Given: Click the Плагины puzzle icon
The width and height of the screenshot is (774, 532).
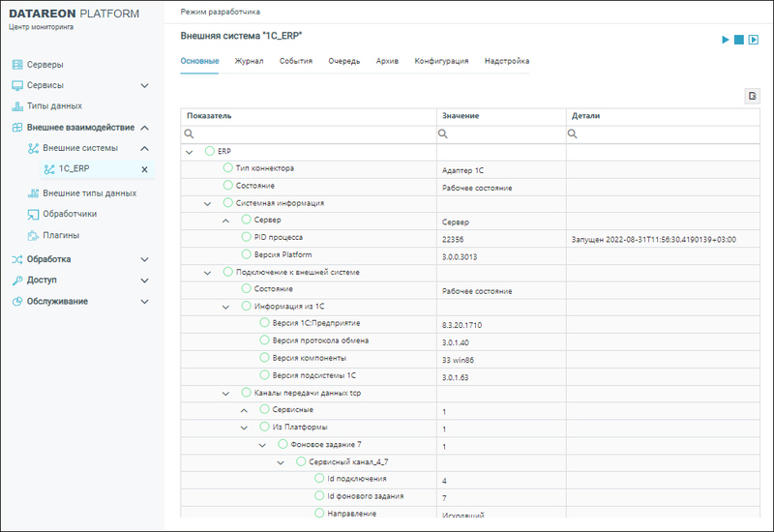Looking at the screenshot, I should pos(33,235).
